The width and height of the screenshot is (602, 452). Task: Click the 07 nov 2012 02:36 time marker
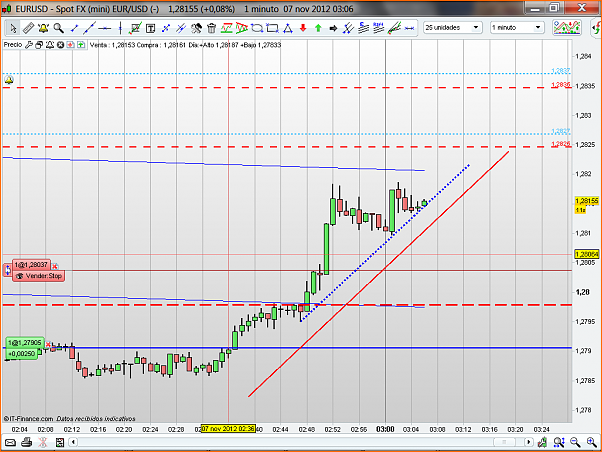(228, 429)
